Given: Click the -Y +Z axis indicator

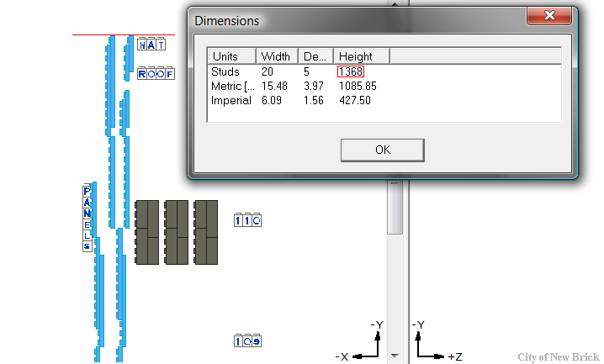Looking at the screenshot, I should [x=437, y=340].
